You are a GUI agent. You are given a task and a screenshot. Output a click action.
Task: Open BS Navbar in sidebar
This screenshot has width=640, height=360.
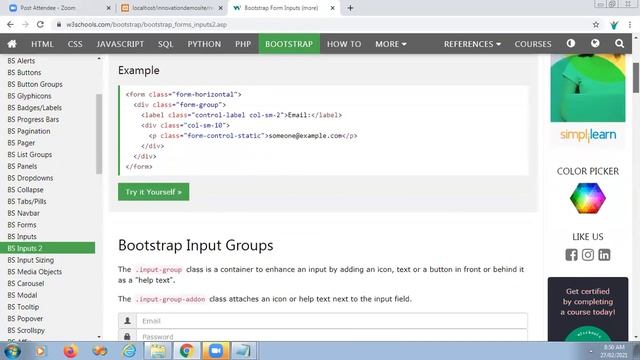pyautogui.click(x=23, y=213)
